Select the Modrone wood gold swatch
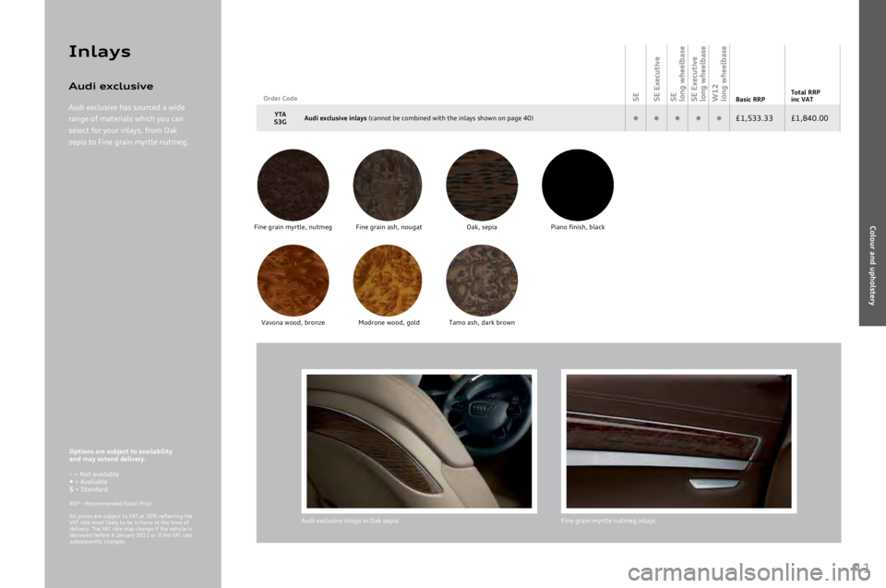The image size is (886, 588). point(388,281)
